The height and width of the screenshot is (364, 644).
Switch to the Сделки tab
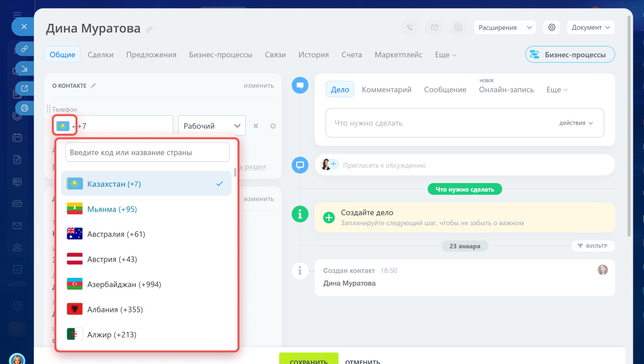(100, 55)
